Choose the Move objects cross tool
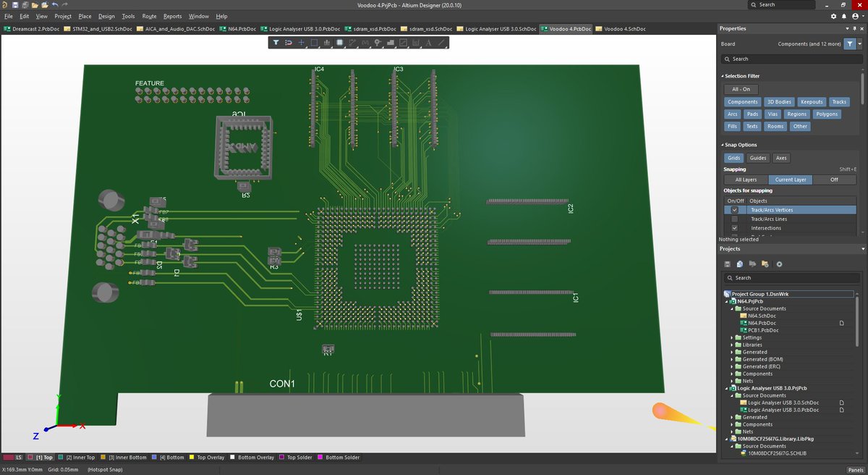 (302, 43)
